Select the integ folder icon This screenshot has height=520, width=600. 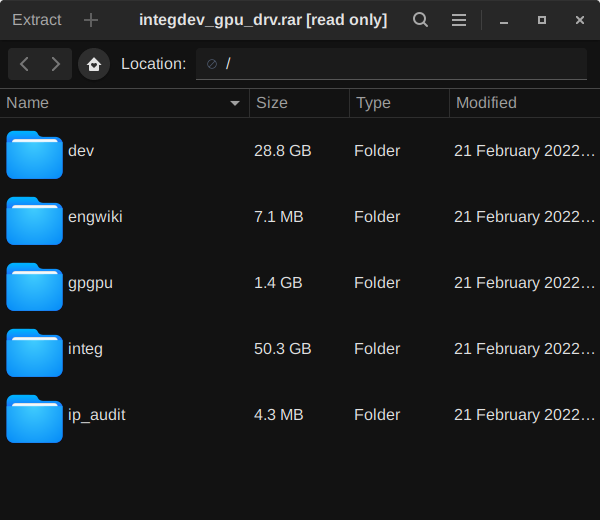pos(35,352)
